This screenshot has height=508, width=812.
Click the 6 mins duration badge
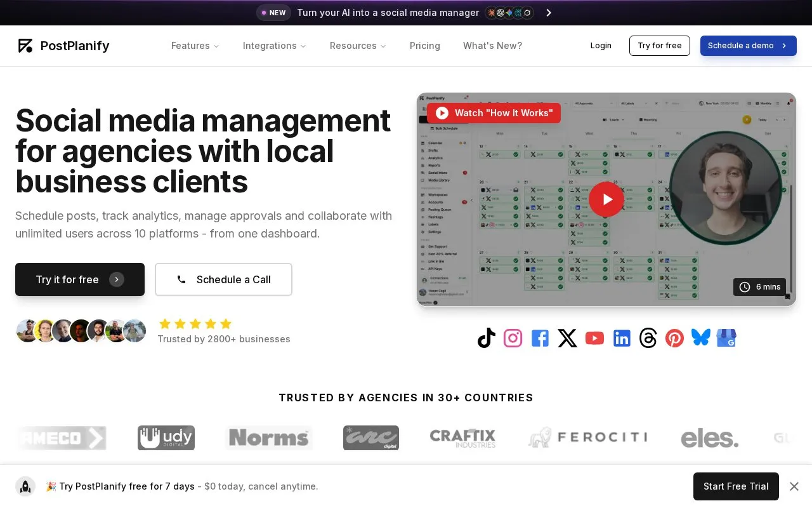(759, 287)
